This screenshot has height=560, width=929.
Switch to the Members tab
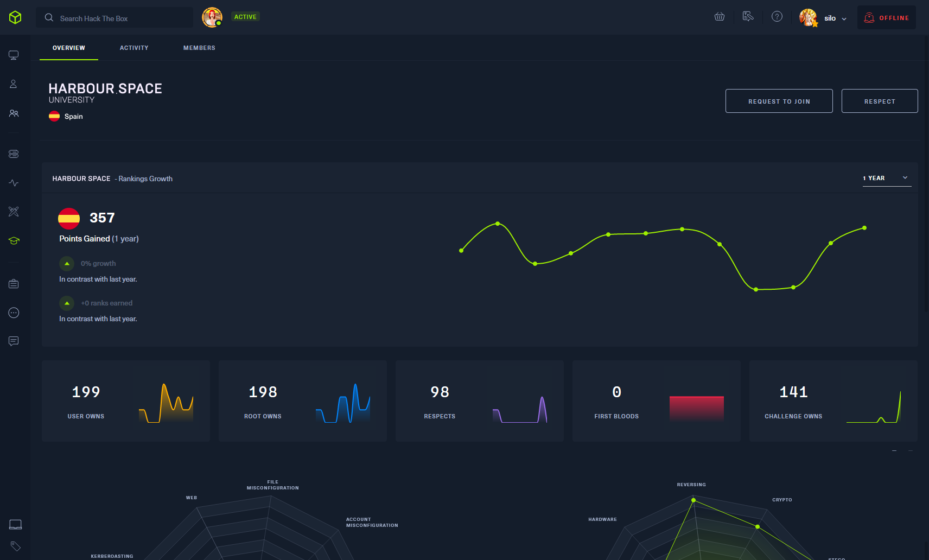tap(199, 48)
